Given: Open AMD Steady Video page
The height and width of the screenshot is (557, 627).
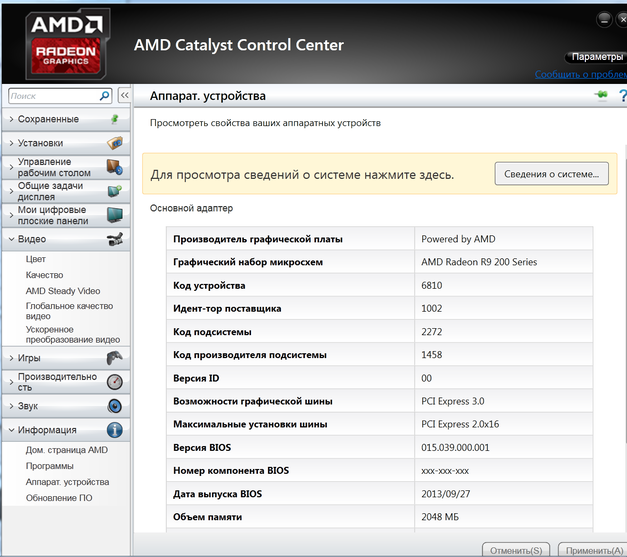Looking at the screenshot, I should click(x=62, y=291).
